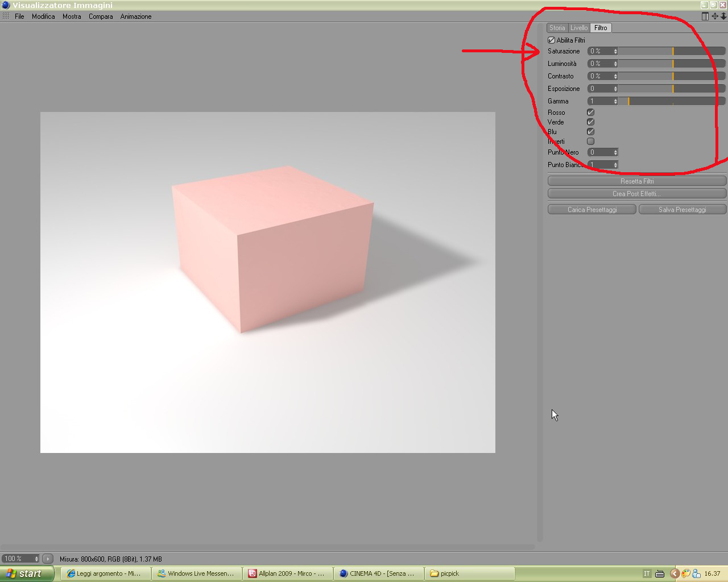Click the arrow button next to zoom percentage
728x582 pixels.
pyautogui.click(x=48, y=559)
